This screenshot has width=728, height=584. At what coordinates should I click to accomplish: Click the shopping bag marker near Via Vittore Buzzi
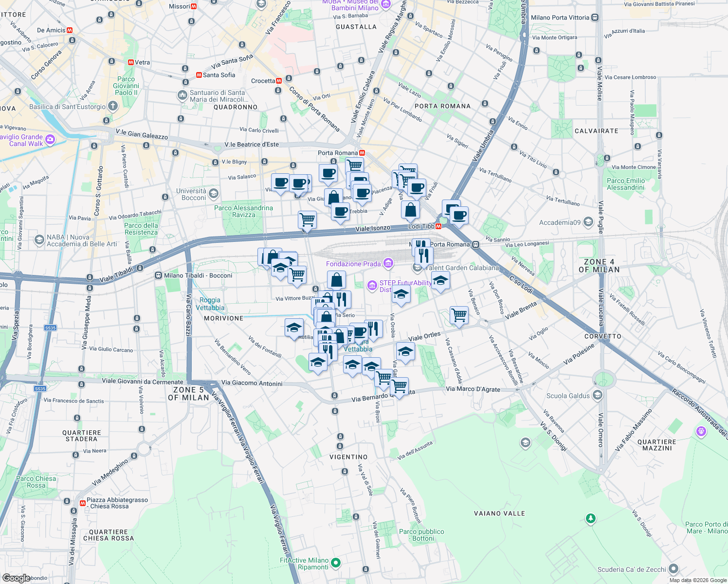tap(336, 279)
